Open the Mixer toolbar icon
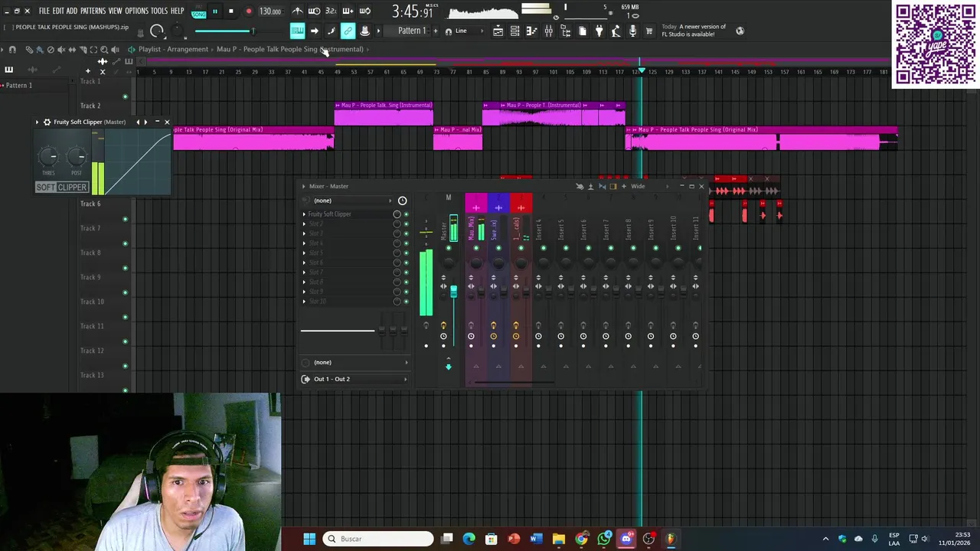The width and height of the screenshot is (980, 551). coord(548,31)
